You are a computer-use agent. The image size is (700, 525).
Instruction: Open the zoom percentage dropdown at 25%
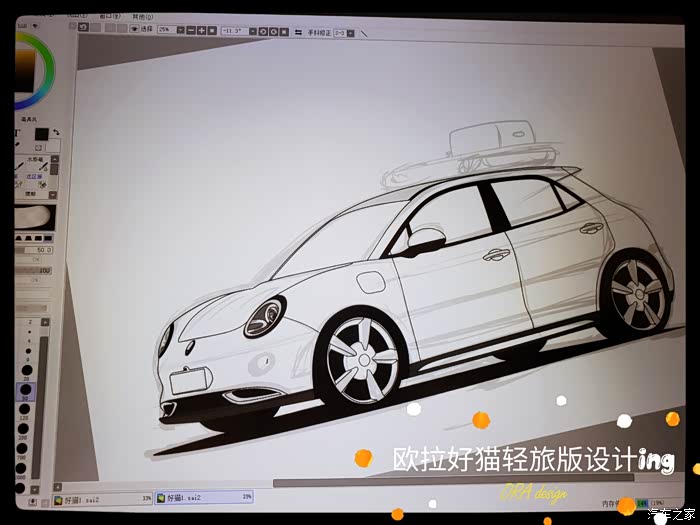pyautogui.click(x=180, y=30)
